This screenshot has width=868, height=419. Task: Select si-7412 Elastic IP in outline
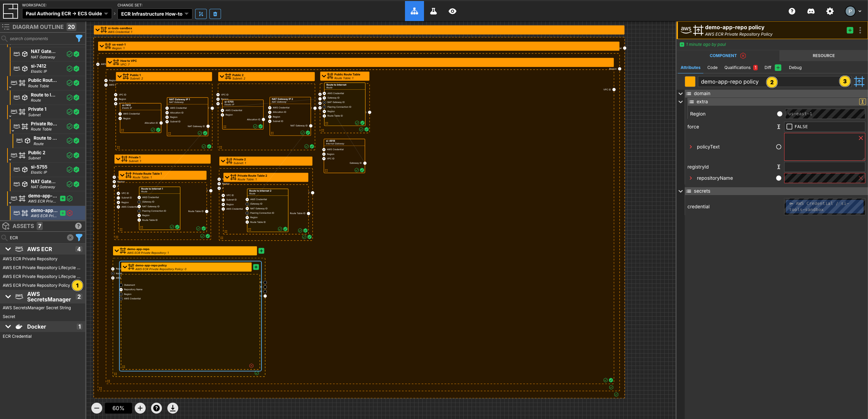[x=47, y=68]
